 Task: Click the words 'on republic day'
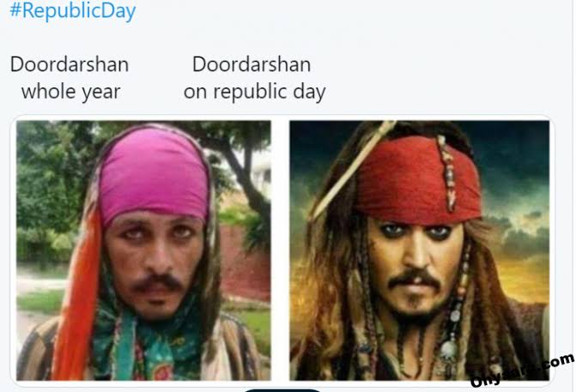pos(254,92)
